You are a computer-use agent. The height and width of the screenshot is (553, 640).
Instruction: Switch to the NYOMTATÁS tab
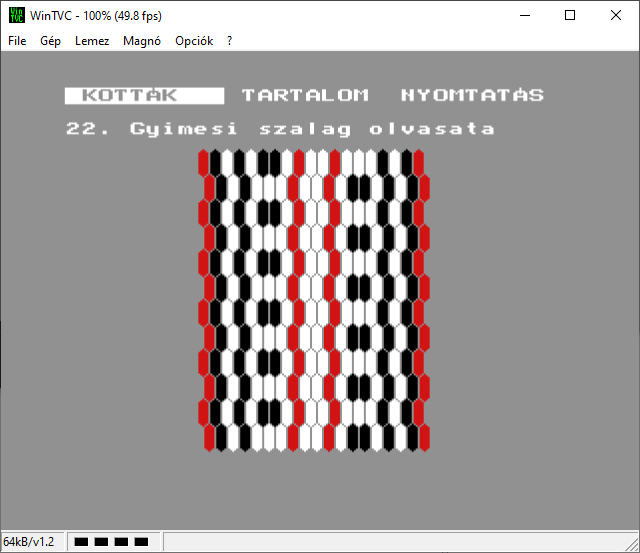pyautogui.click(x=472, y=96)
